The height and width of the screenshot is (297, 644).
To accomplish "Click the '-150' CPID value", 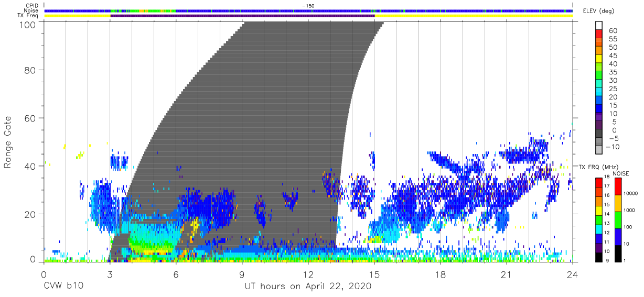I will pos(308,6).
